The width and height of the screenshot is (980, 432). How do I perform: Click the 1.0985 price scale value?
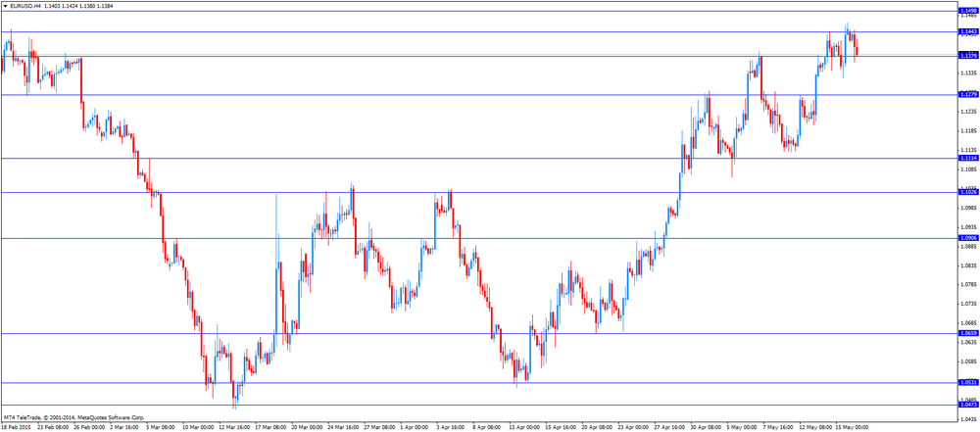[x=969, y=208]
